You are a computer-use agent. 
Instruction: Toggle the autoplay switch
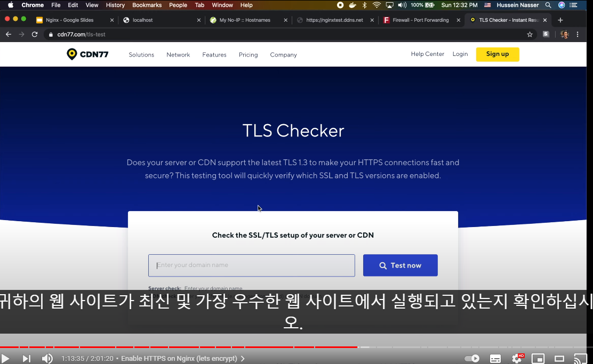[x=471, y=358]
